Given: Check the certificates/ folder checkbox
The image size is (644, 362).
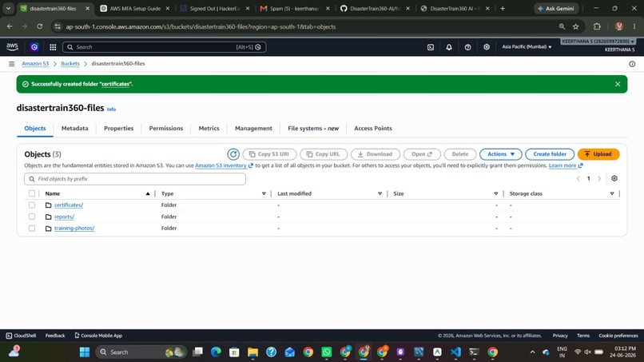Looking at the screenshot, I should tap(32, 205).
